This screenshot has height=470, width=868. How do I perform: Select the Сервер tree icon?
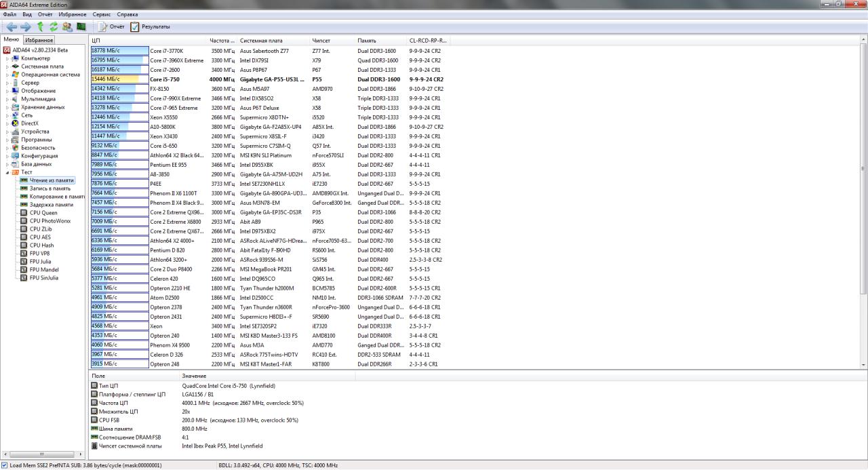pos(16,83)
